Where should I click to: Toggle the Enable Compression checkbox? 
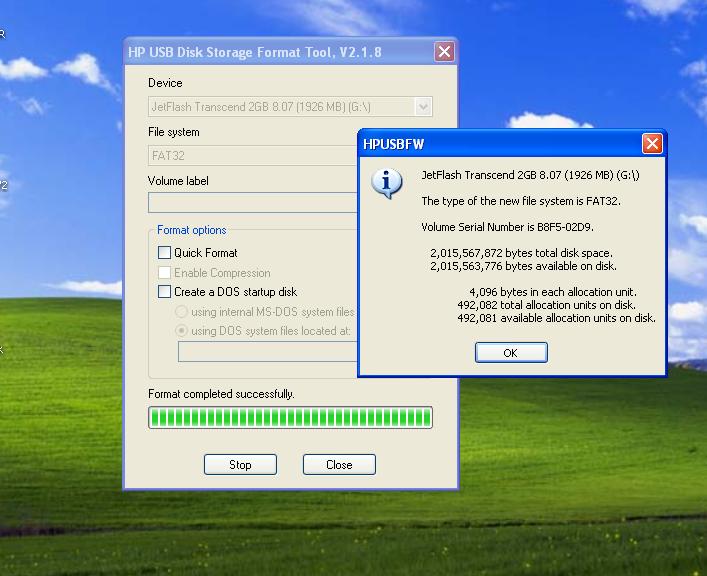[165, 273]
